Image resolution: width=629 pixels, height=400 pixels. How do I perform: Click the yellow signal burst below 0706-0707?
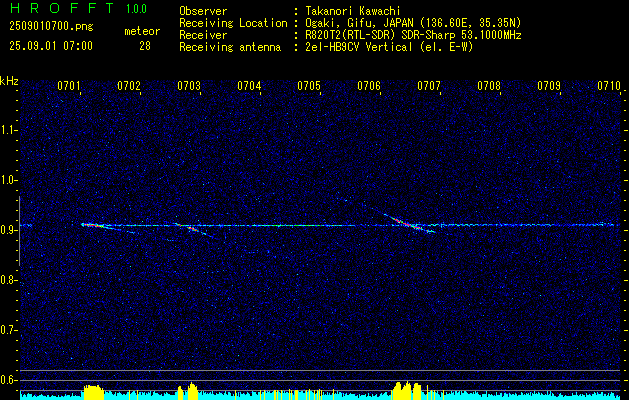point(407,390)
